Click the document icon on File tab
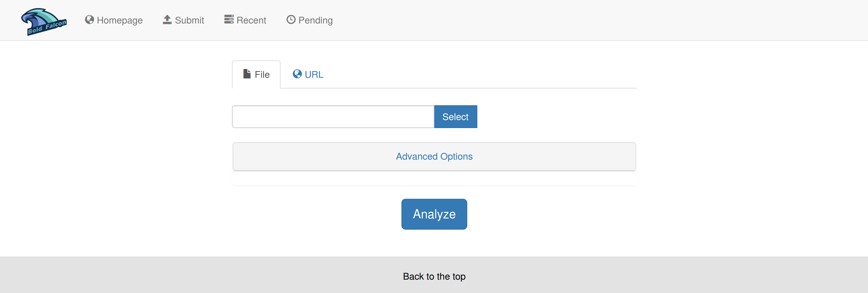This screenshot has width=868, height=293. [x=247, y=74]
